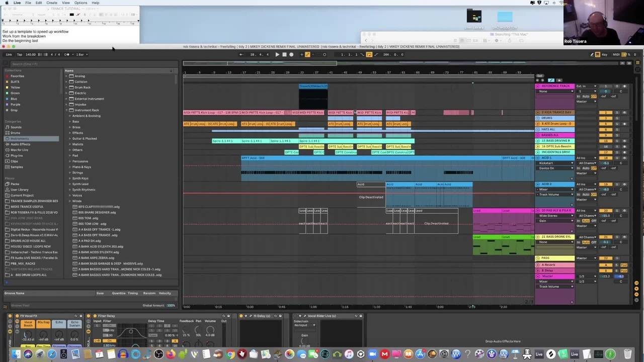
Task: Open the File menu
Action: (x=28, y=3)
